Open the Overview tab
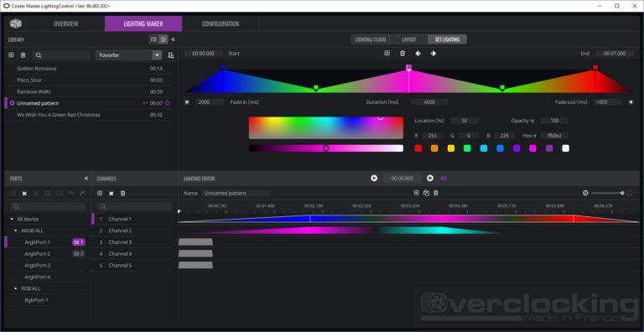 (65, 23)
